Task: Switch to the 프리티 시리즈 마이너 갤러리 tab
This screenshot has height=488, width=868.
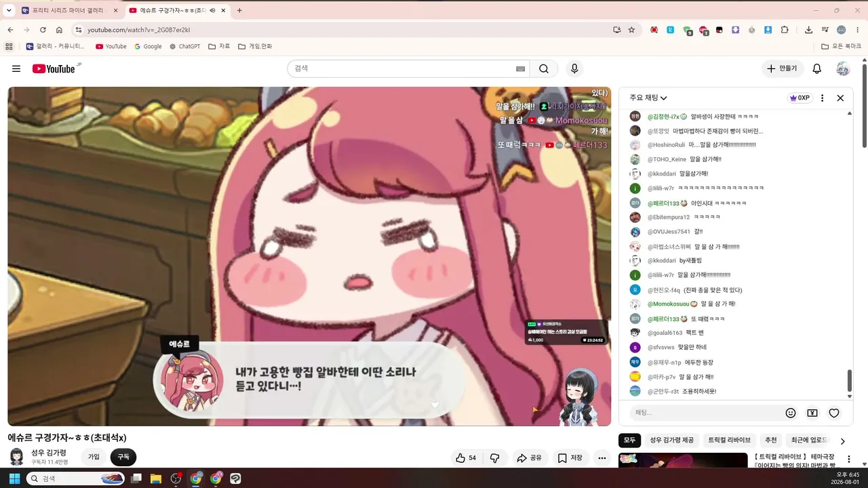Action: [68, 10]
